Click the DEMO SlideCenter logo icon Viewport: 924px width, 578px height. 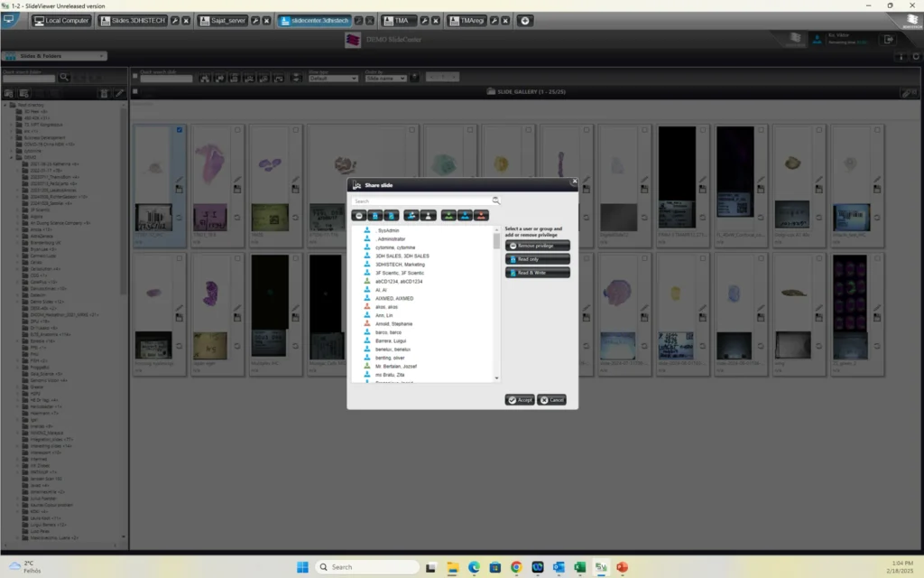353,40
